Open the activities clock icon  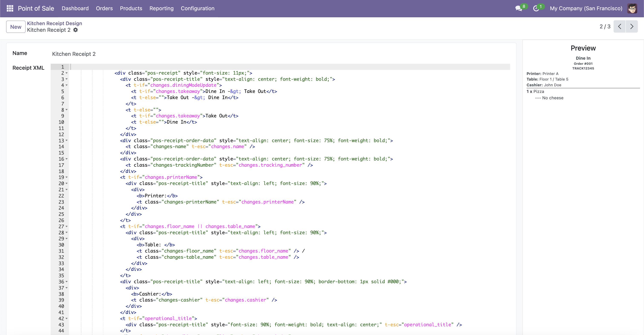click(x=536, y=9)
